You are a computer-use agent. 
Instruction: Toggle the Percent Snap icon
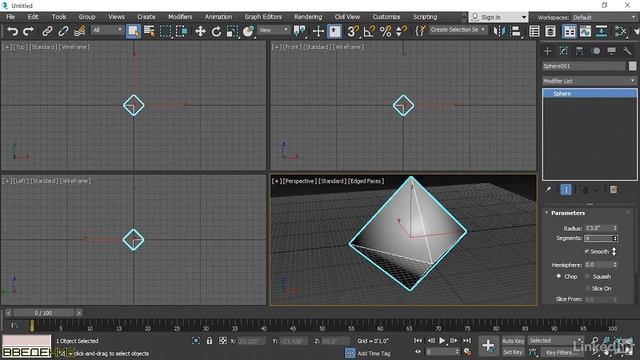click(x=385, y=31)
